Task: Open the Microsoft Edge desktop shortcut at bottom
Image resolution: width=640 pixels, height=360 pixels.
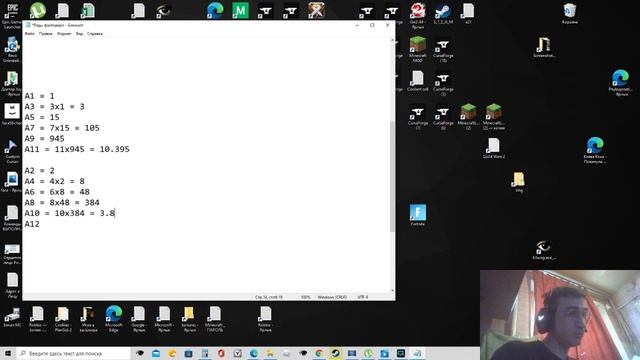Action: [113, 319]
